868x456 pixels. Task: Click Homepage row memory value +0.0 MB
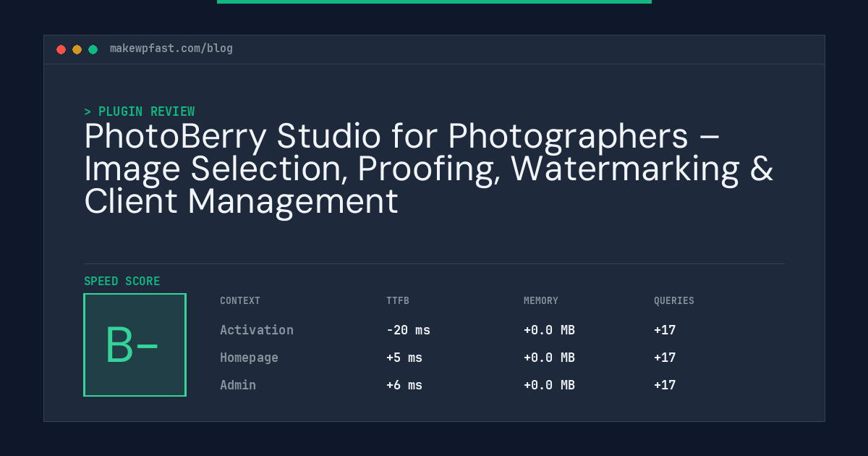pyautogui.click(x=549, y=358)
